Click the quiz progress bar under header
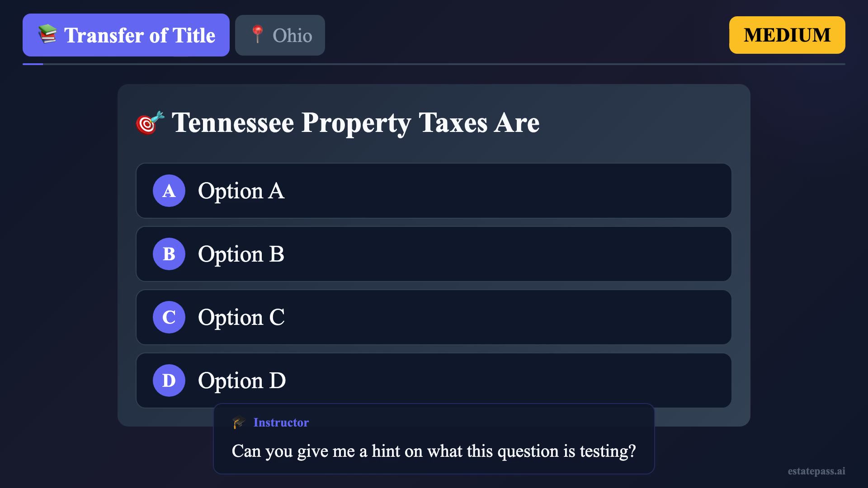 (x=433, y=64)
